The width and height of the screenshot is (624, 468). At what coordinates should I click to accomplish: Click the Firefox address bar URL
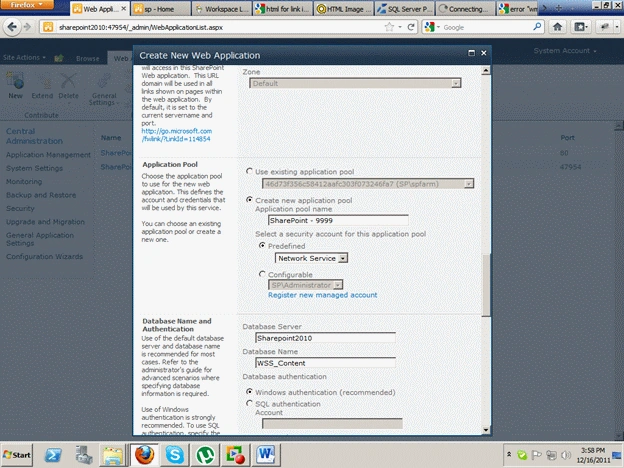(x=141, y=27)
